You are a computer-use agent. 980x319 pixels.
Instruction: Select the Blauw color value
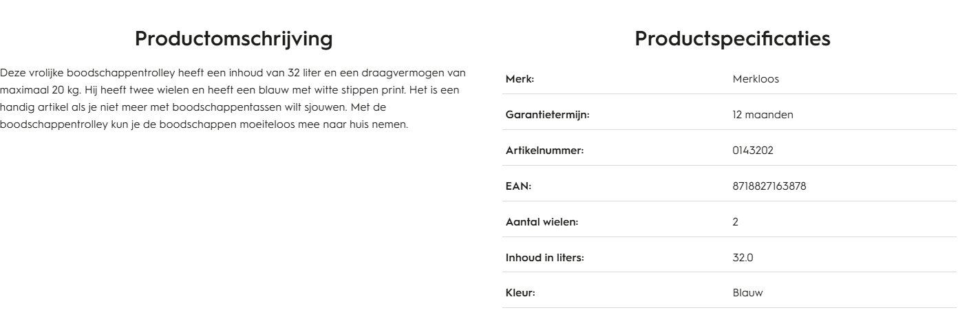[x=747, y=293]
